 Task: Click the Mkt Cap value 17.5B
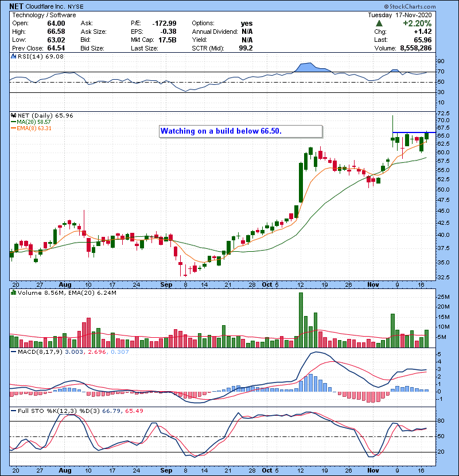pos(168,40)
